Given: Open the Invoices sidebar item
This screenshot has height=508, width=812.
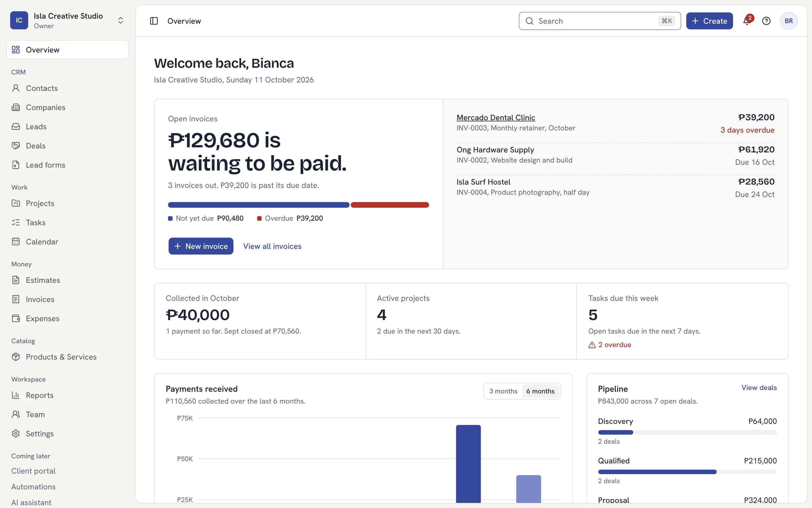Looking at the screenshot, I should pos(67,299).
